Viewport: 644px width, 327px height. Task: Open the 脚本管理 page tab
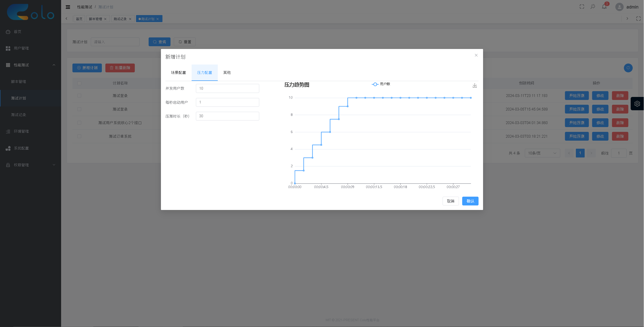tap(96, 19)
